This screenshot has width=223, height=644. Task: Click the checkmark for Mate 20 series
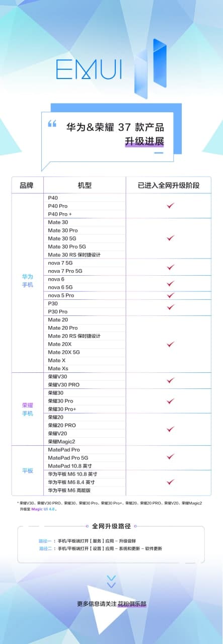click(x=170, y=344)
